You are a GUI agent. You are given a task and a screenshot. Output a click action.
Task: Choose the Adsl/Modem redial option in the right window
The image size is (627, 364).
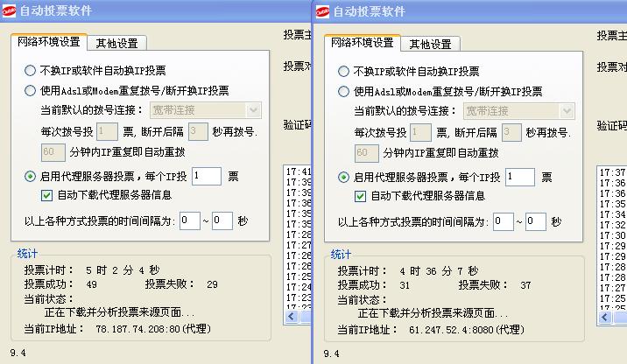(343, 91)
